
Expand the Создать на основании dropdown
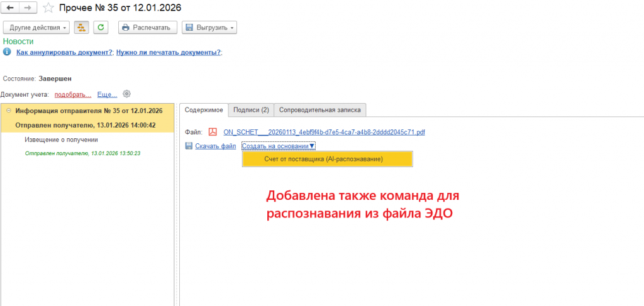click(x=279, y=146)
